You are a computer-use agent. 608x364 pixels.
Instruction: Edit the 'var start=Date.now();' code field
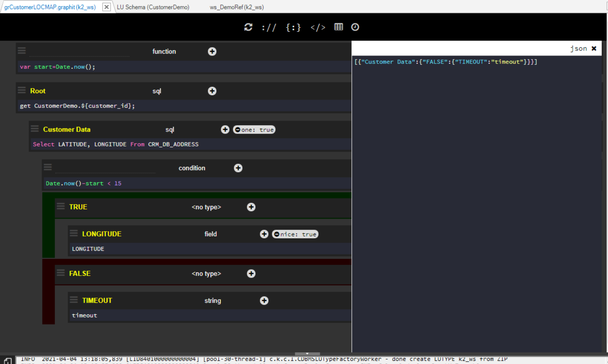click(x=185, y=67)
